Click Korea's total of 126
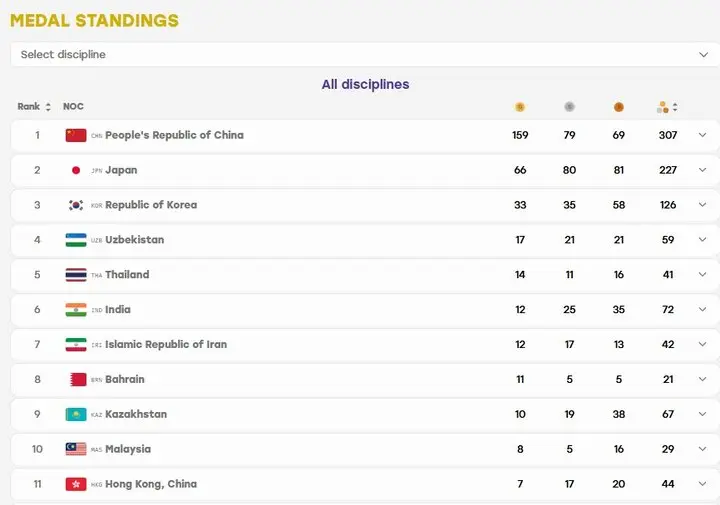The image size is (720, 505). 668,205
